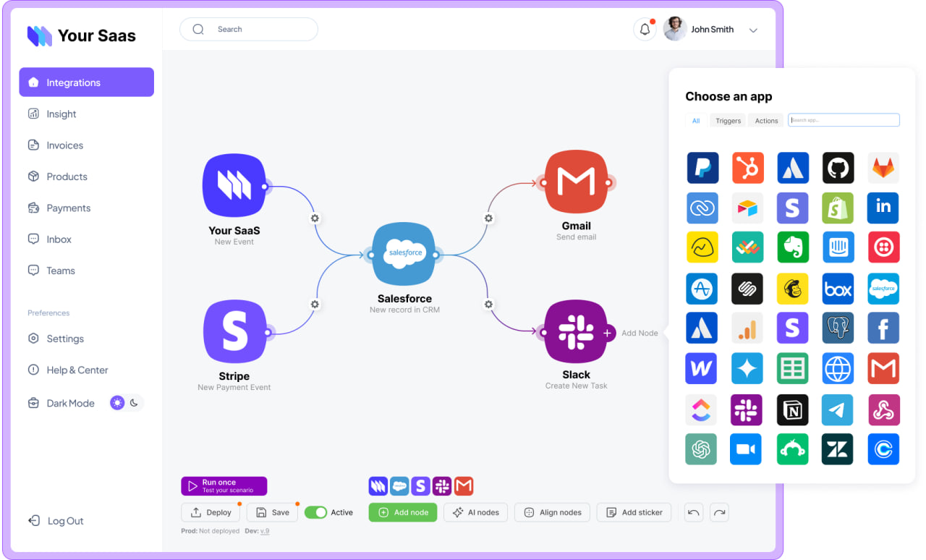The image size is (926, 560).
Task: Select the pink Webhooks app icon
Action: [x=883, y=410]
